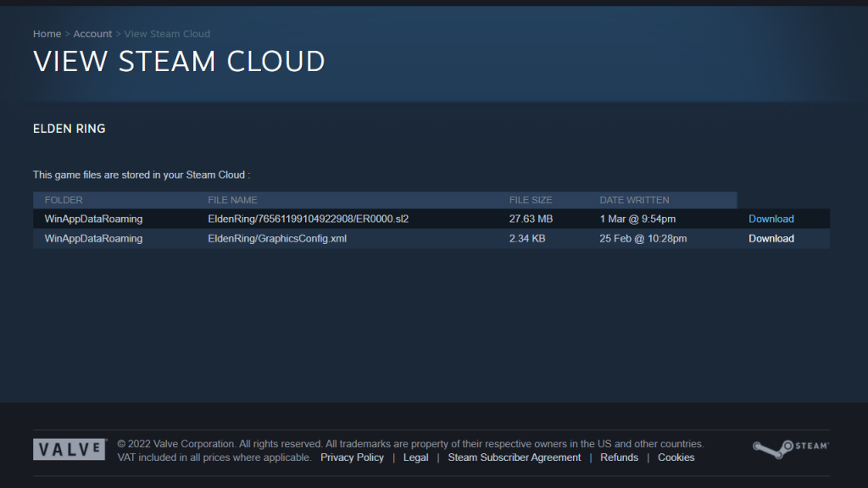The height and width of the screenshot is (488, 868).
Task: Go to Home in the breadcrumb
Action: pyautogui.click(x=47, y=34)
